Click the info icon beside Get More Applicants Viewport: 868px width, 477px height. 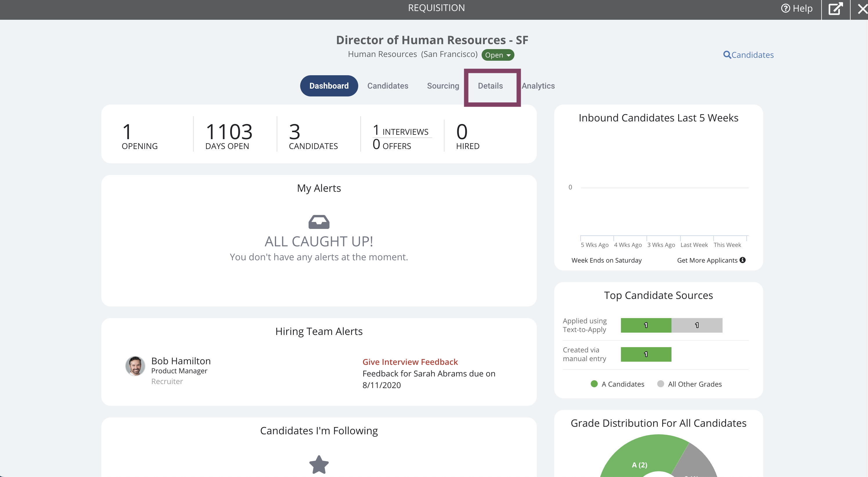point(742,260)
